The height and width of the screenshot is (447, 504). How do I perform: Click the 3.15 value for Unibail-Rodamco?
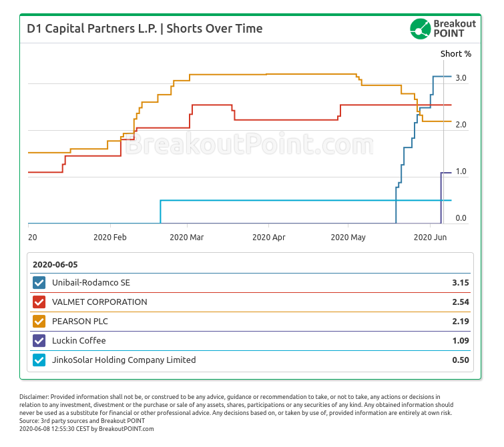460,283
